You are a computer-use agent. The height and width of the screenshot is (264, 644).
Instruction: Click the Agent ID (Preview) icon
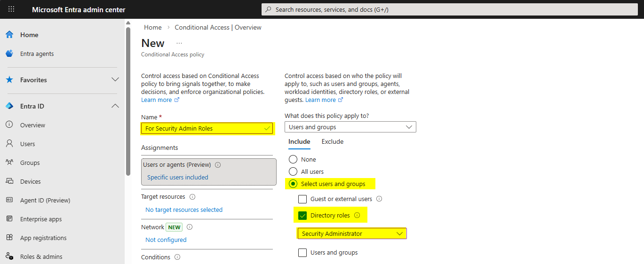point(9,200)
